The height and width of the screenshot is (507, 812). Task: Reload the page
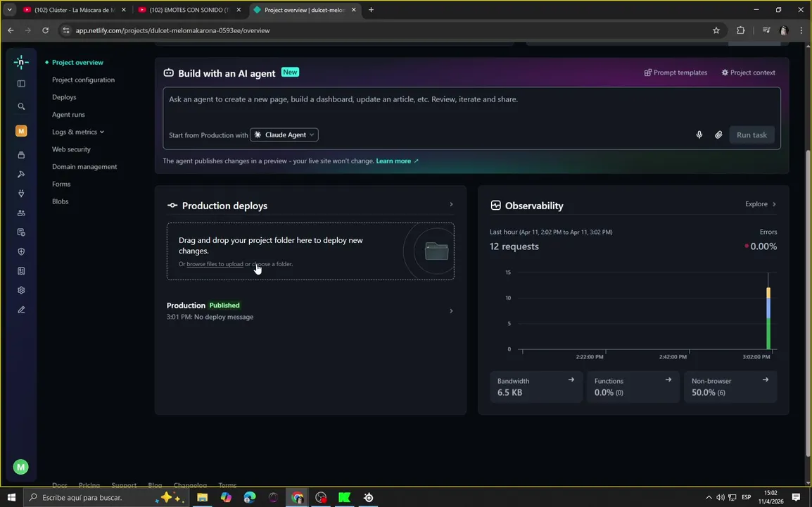click(46, 30)
